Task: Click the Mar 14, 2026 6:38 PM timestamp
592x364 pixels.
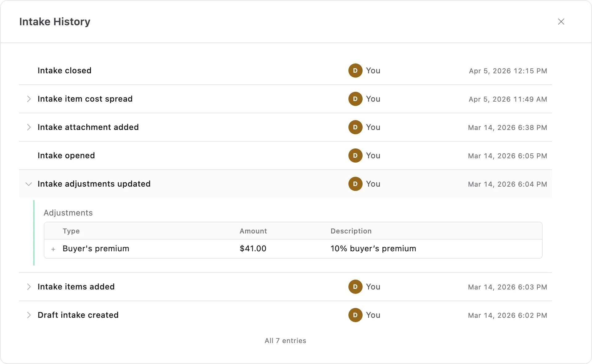Action: (508, 127)
